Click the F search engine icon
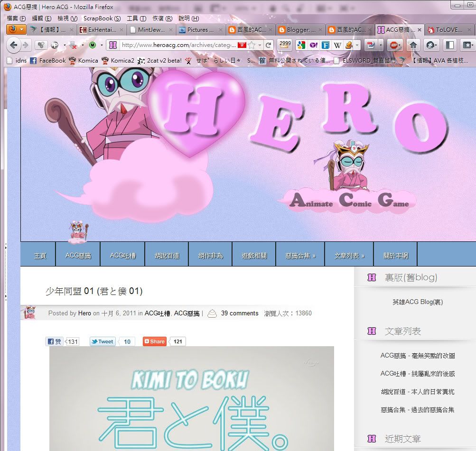The image size is (476, 451). tap(325, 45)
